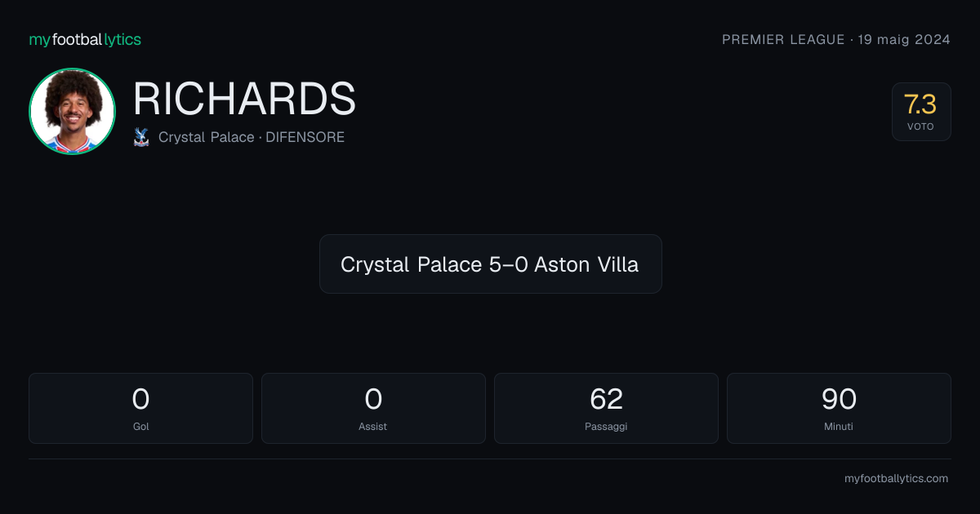This screenshot has height=514, width=980.
Task: Click the Premier League date header text
Action: tap(836, 39)
